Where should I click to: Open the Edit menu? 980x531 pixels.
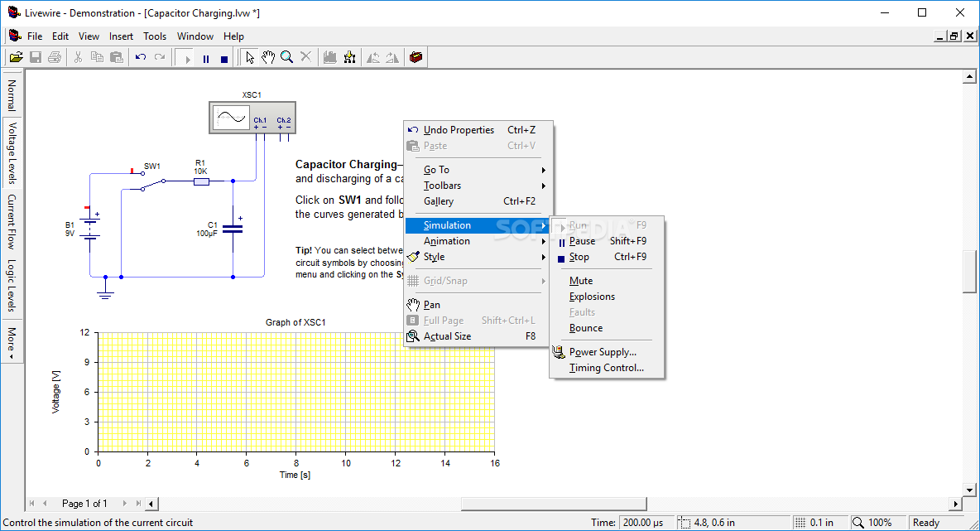[60, 36]
